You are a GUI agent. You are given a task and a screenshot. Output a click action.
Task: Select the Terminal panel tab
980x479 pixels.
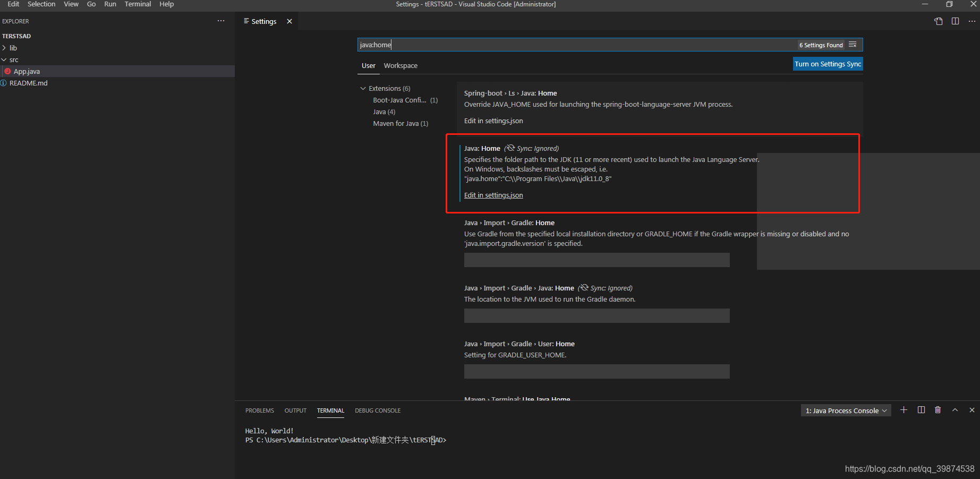coord(330,410)
